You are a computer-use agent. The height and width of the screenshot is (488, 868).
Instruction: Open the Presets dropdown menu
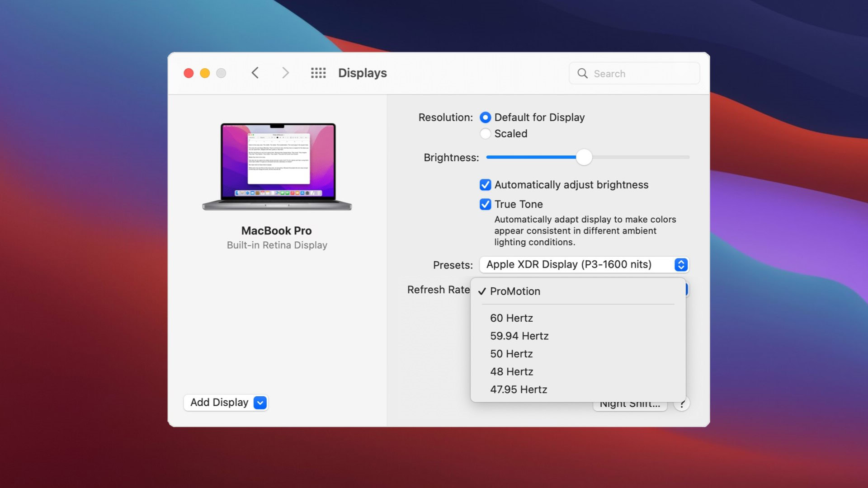584,265
